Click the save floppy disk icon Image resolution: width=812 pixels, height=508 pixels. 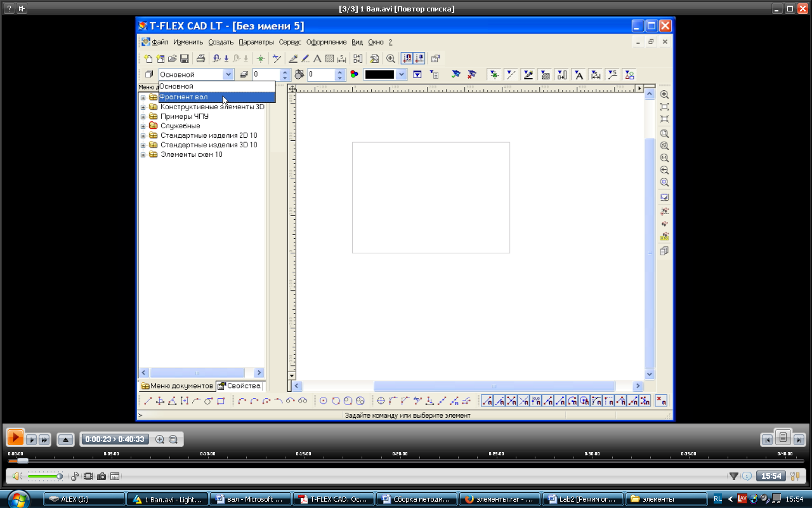(x=184, y=58)
